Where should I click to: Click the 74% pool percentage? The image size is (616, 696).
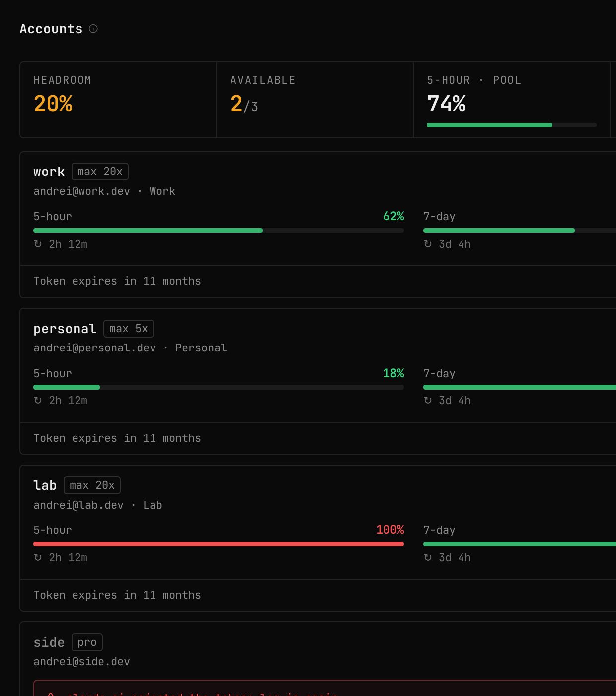(446, 104)
